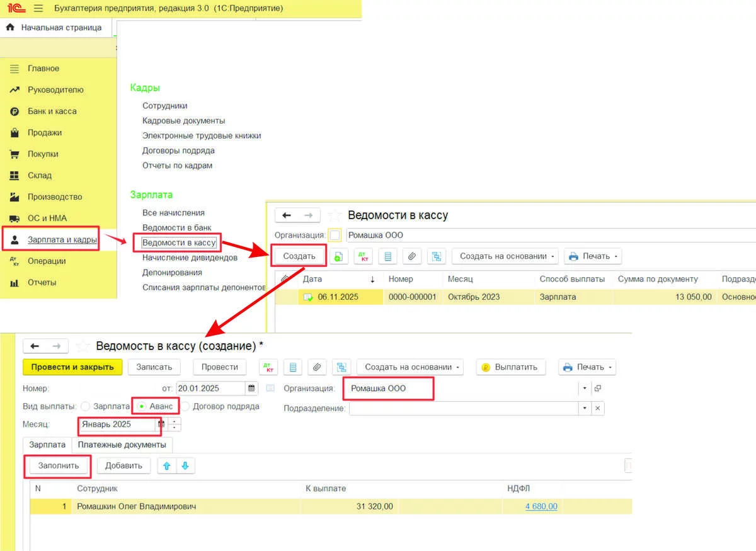Expand the Организация dropdown arrow in creation form

pyautogui.click(x=585, y=389)
